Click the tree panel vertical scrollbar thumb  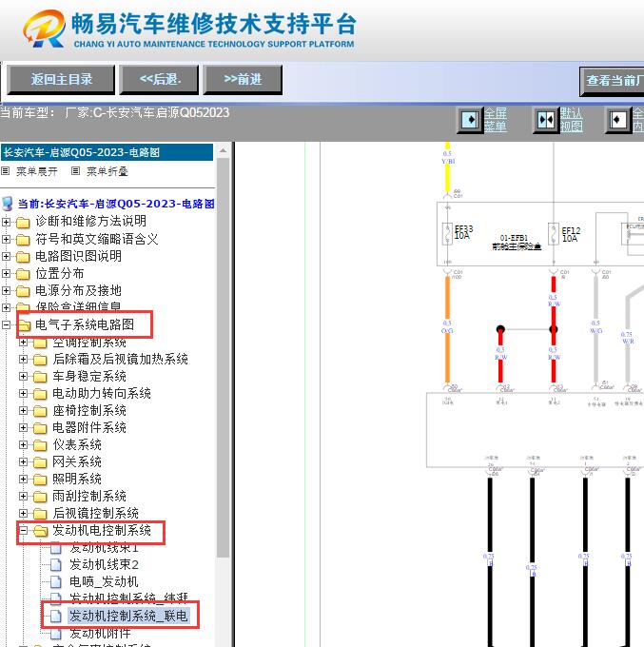coord(224,358)
